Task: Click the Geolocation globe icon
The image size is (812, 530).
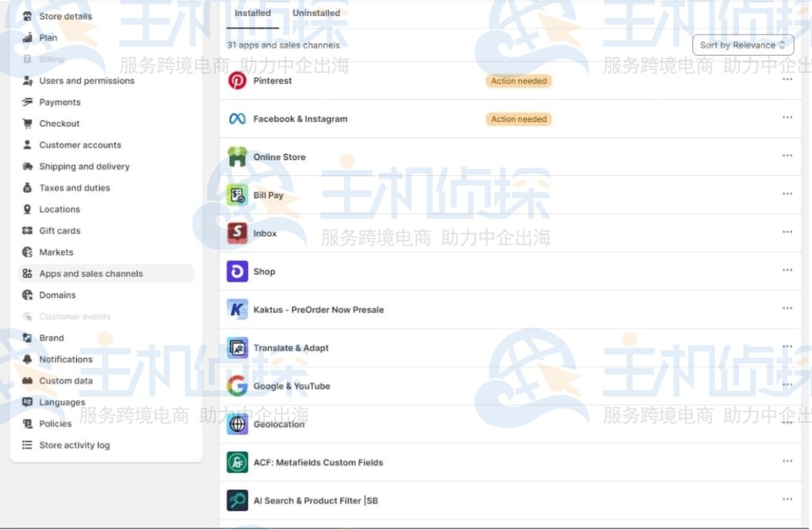Action: point(237,424)
